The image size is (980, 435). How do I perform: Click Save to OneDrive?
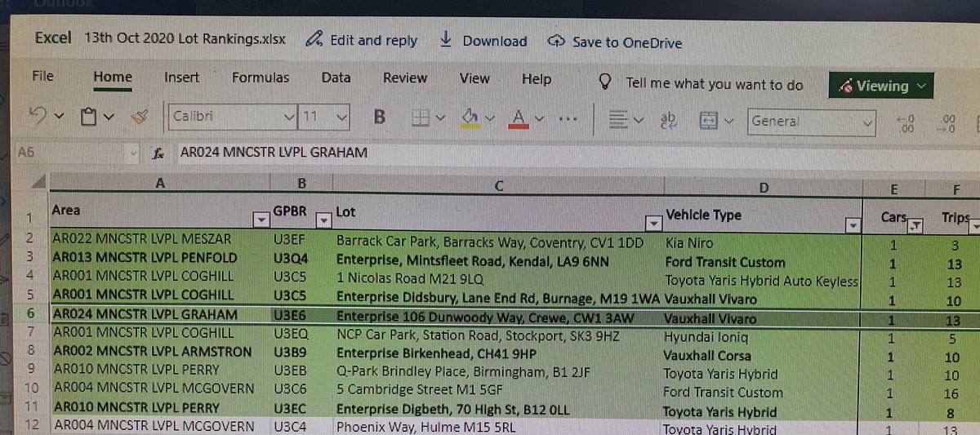coord(615,42)
